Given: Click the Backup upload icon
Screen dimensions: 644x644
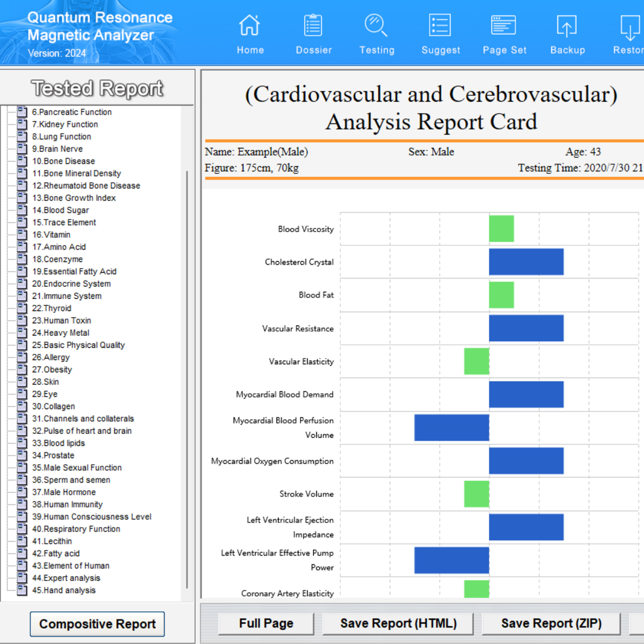Looking at the screenshot, I should (567, 26).
